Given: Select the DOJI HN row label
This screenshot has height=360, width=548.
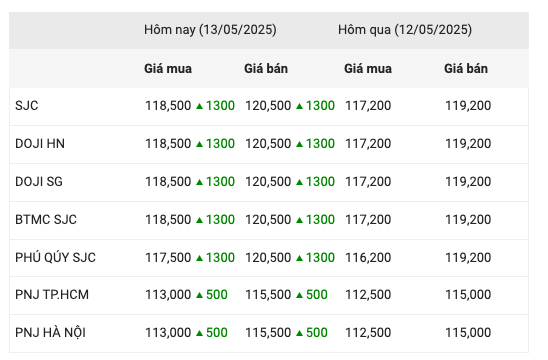Looking at the screenshot, I should tap(40, 144).
